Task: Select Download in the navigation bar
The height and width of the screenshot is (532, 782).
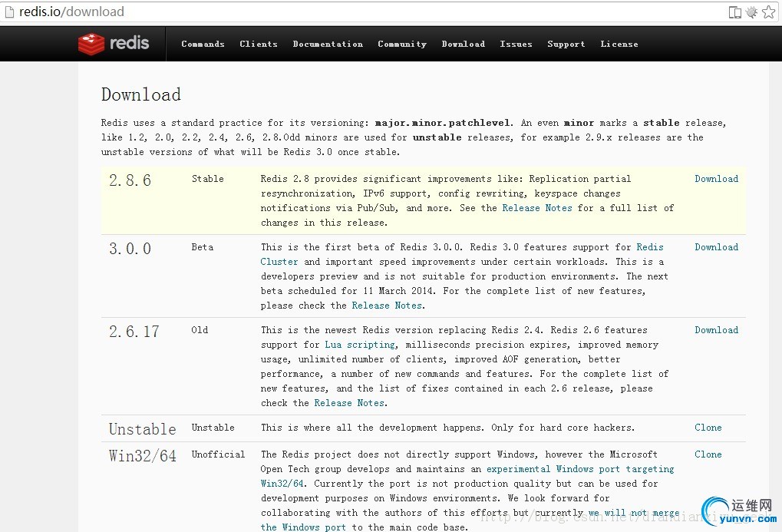Action: [464, 44]
